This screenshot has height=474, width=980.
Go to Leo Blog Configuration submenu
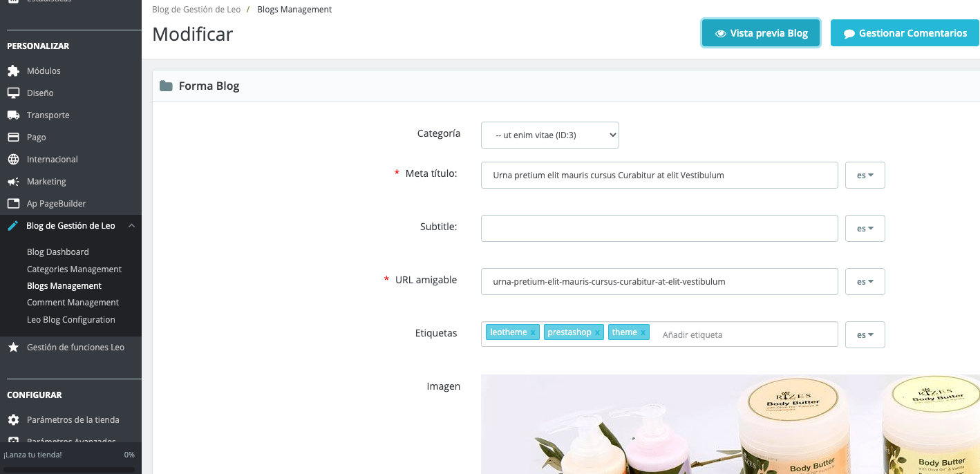coord(71,320)
